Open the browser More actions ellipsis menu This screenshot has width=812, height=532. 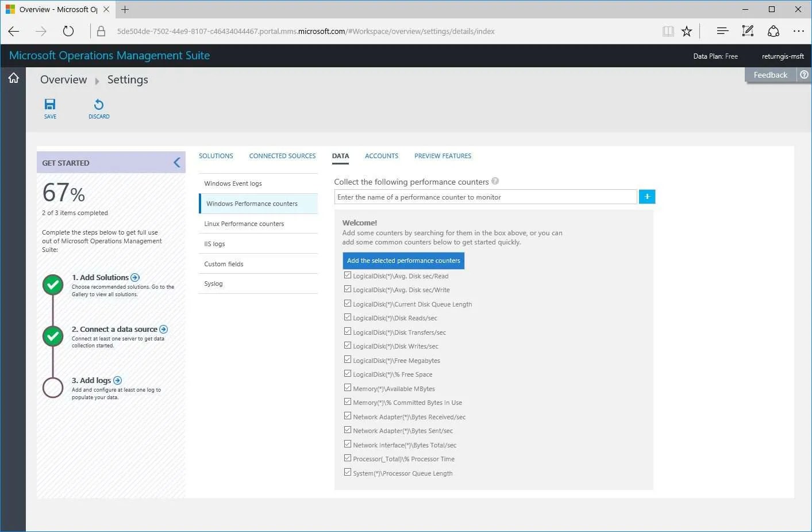(798, 31)
